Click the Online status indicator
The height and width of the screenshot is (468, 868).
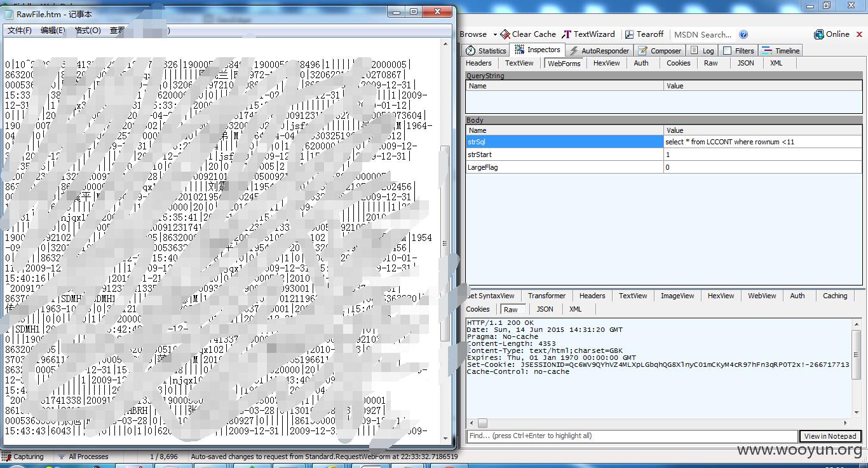[x=832, y=34]
